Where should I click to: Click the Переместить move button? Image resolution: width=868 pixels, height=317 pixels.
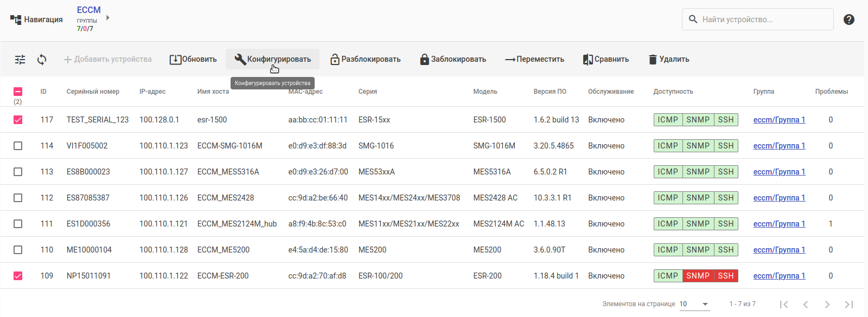pos(534,60)
